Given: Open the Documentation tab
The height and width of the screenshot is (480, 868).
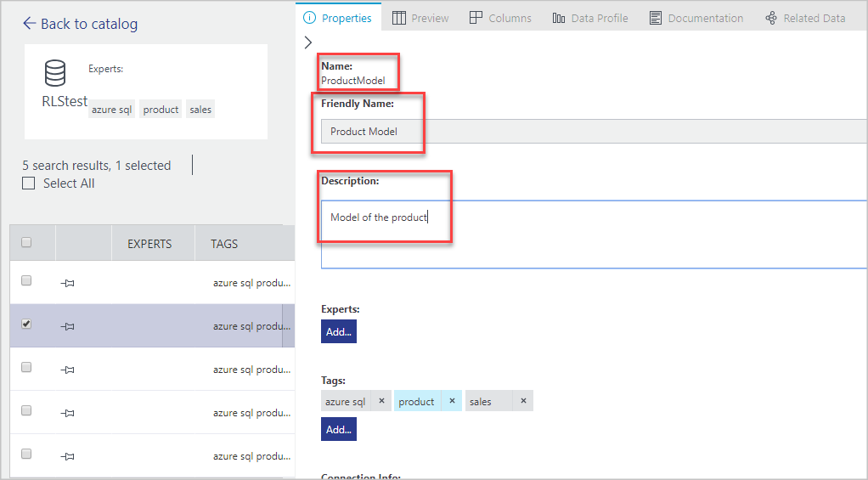Looking at the screenshot, I should [x=696, y=19].
